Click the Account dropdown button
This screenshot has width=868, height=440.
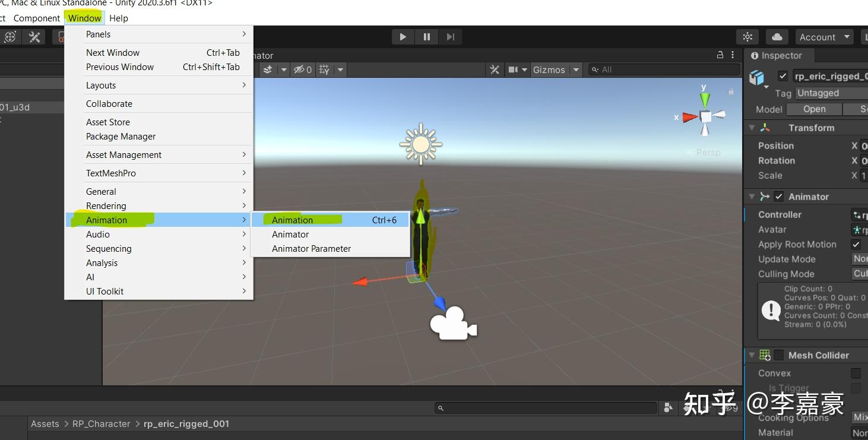click(824, 36)
